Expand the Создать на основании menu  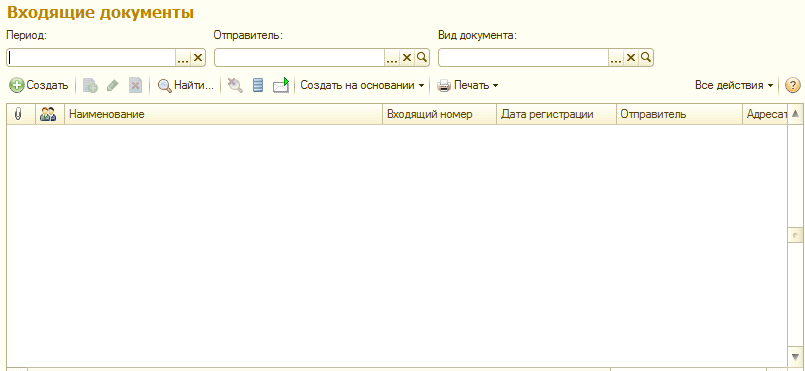(x=362, y=86)
